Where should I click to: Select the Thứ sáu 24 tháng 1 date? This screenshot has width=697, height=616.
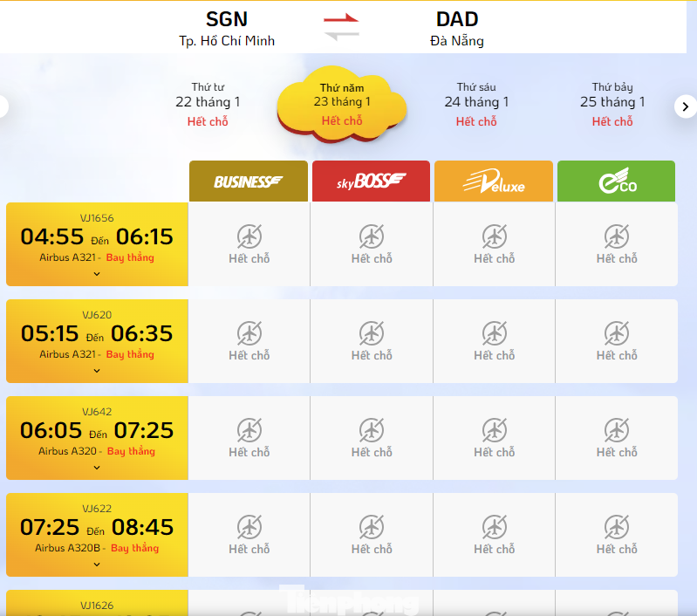coord(476,104)
